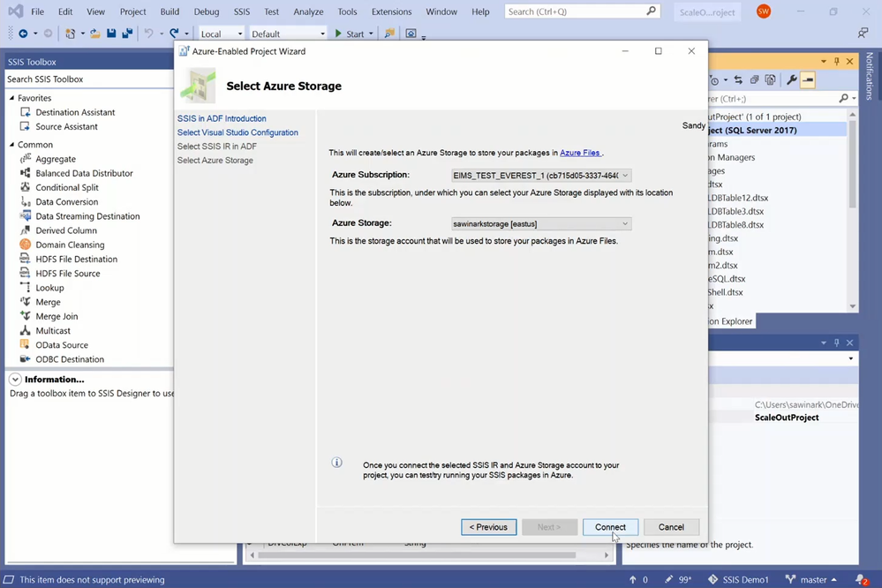Go to SSIS in ADF Introduction step
The width and height of the screenshot is (882, 588).
(222, 118)
